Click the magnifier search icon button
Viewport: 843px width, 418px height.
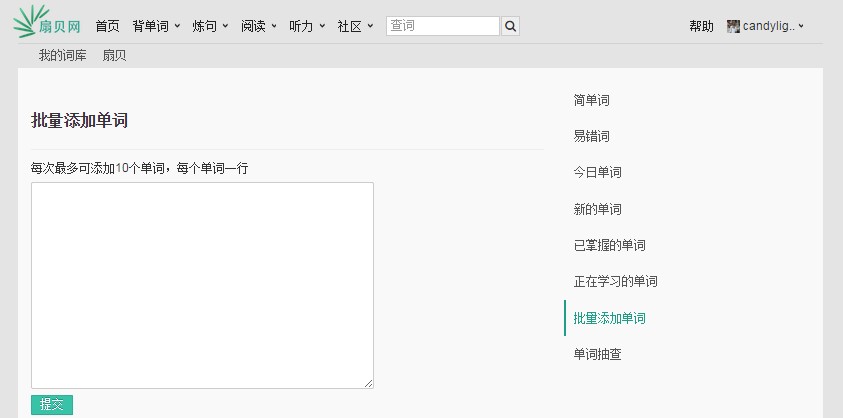coord(510,26)
